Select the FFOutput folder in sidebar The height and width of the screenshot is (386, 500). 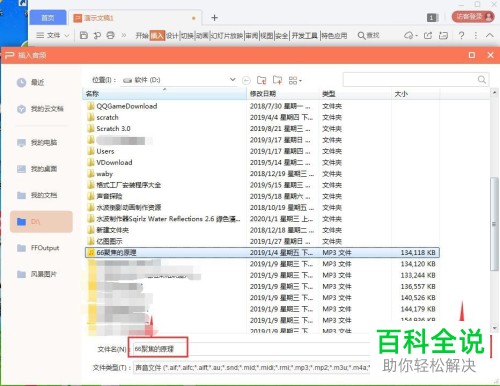tap(38, 248)
